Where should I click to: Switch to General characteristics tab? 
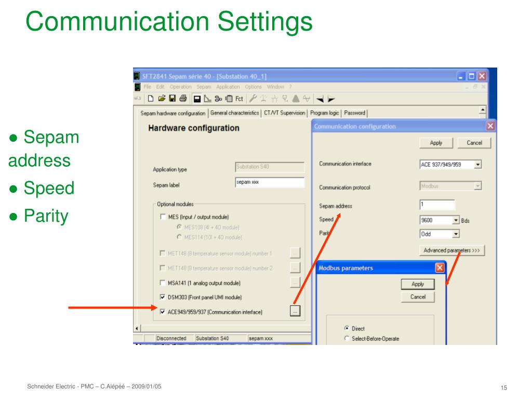234,113
